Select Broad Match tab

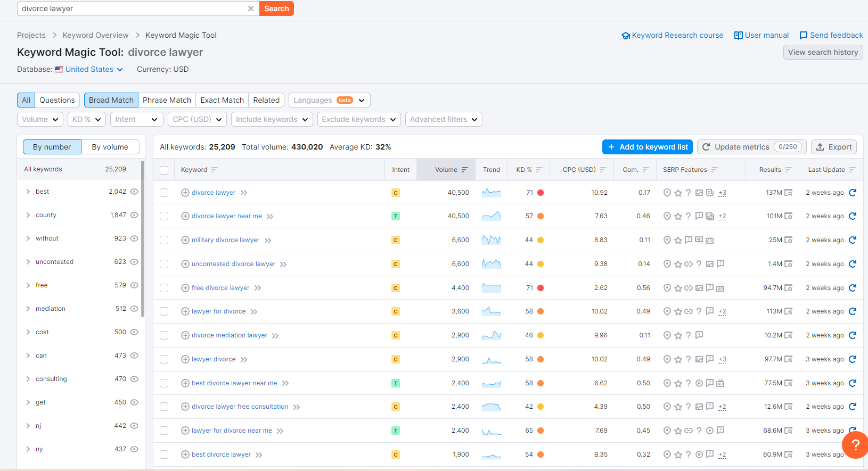(111, 100)
